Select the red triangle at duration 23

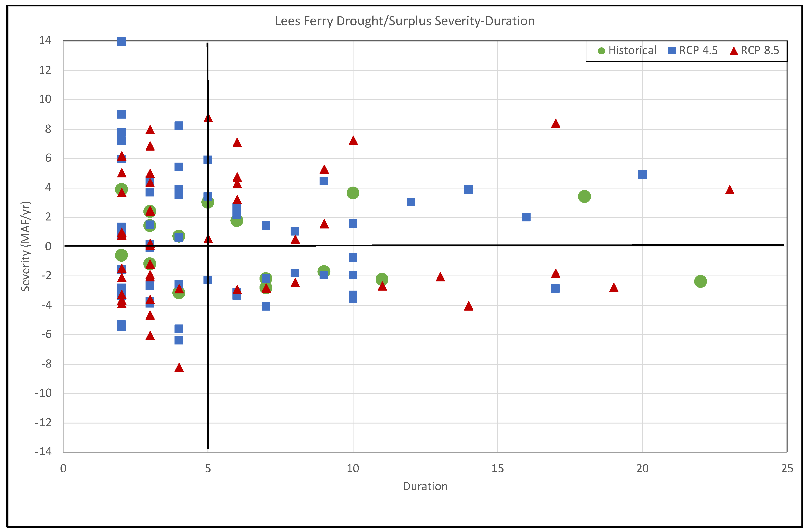tap(730, 190)
